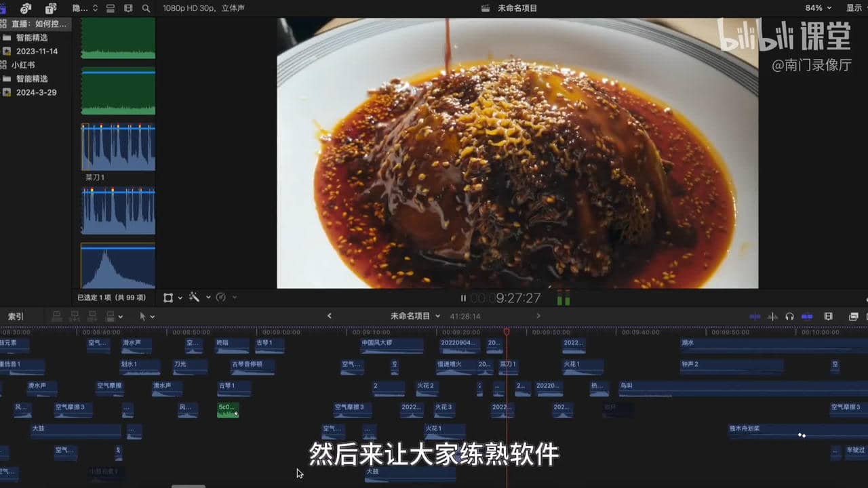
Task: Select the crop tool in the viewer toolbar
Action: coord(167,298)
